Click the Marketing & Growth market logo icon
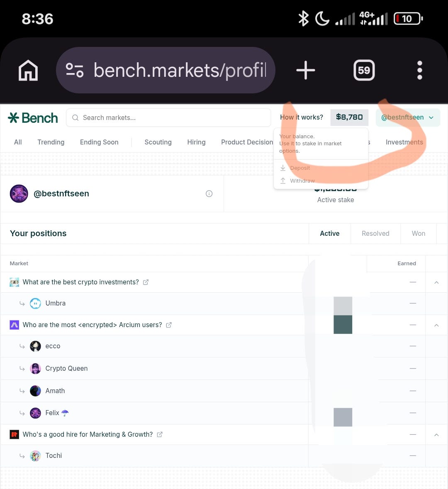 click(15, 435)
